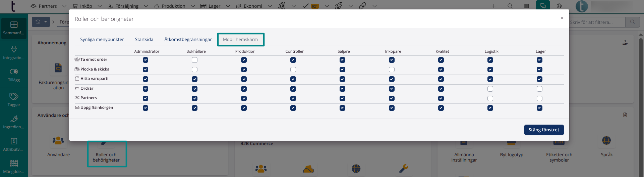
Task: Enable Plocka & skicka for Controller
Action: tap(293, 70)
